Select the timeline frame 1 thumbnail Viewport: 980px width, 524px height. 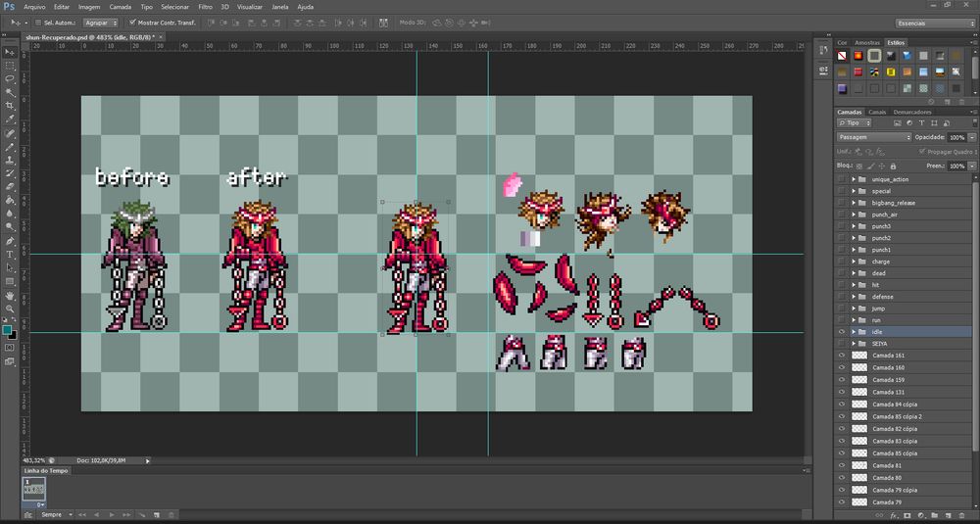(32, 488)
